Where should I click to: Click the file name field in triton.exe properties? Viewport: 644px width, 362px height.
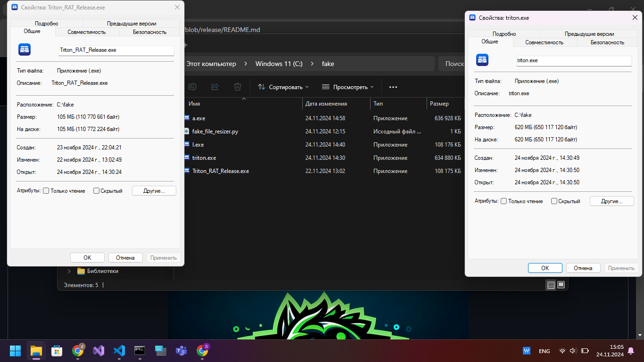pos(574,60)
